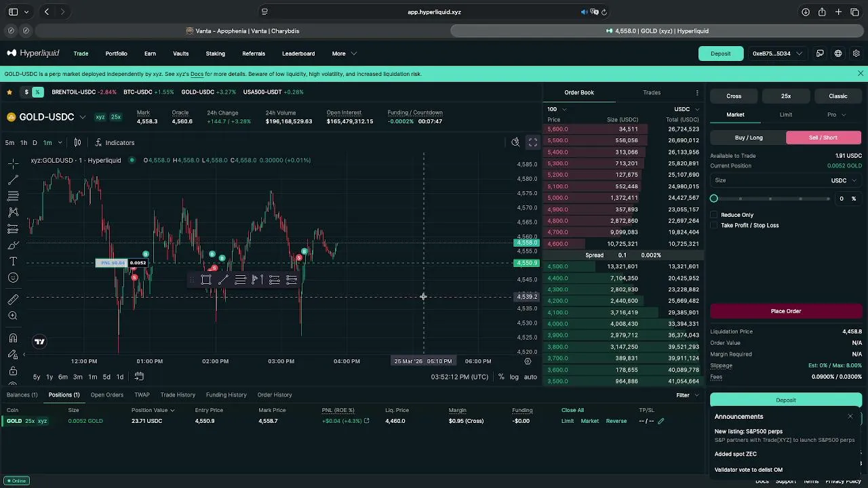Screen dimensions: 868x488
Task: Open the Pro order type dropdown
Action: point(836,115)
